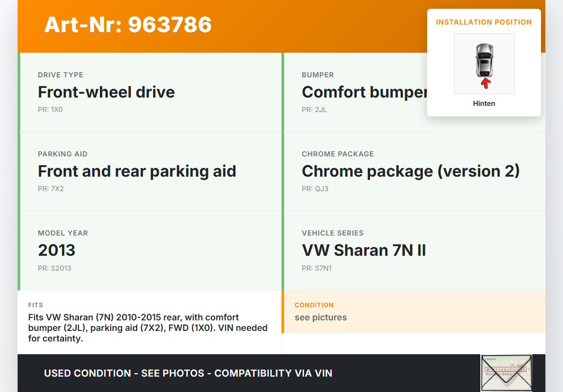This screenshot has height=392, width=563.
Task: Click the Hinten position label
Action: click(484, 104)
